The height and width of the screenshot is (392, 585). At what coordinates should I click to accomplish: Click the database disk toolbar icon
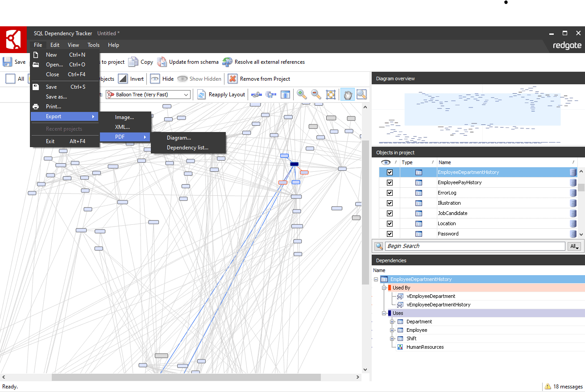click(271, 95)
